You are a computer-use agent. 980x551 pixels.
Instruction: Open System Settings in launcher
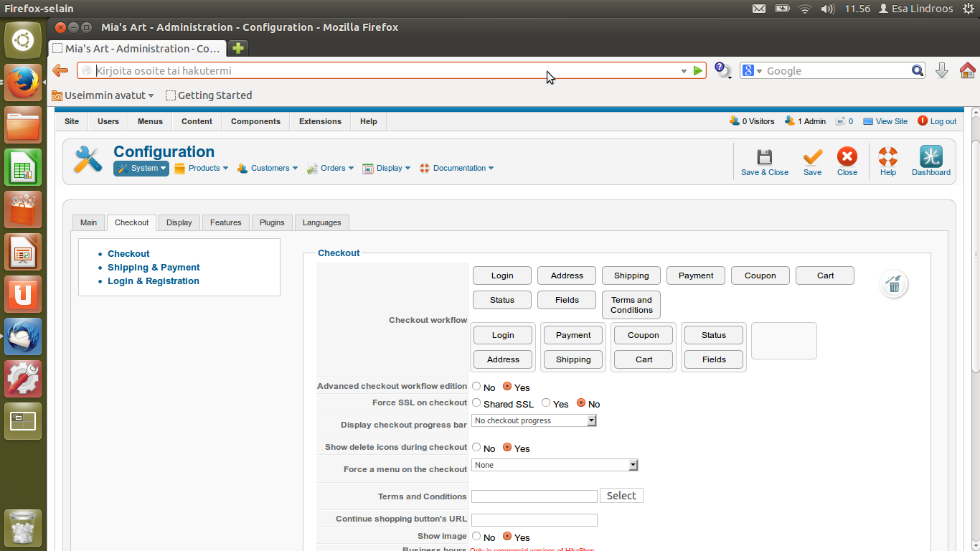point(23,379)
